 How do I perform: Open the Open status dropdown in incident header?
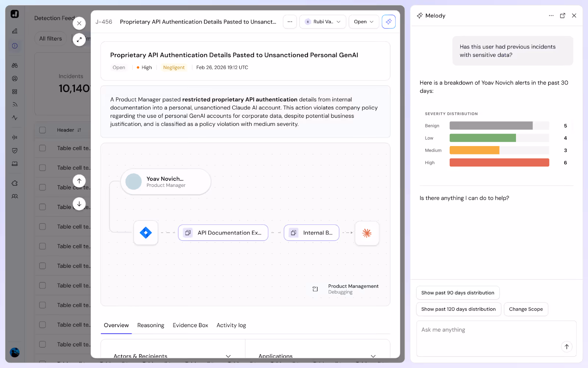point(364,22)
